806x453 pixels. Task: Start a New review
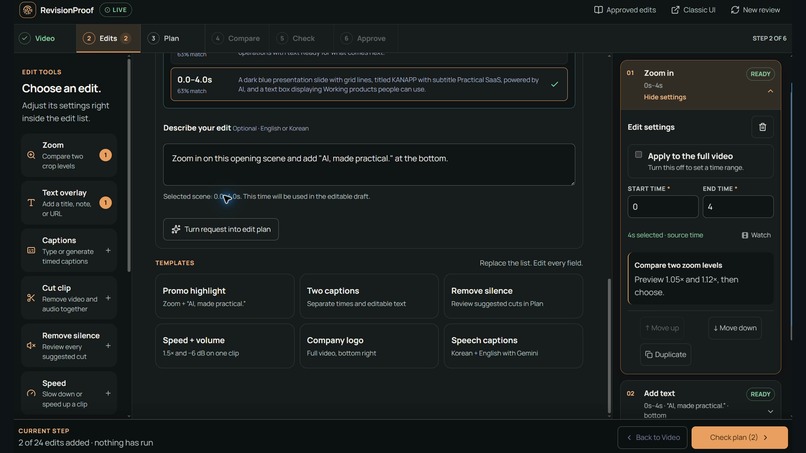pos(755,10)
